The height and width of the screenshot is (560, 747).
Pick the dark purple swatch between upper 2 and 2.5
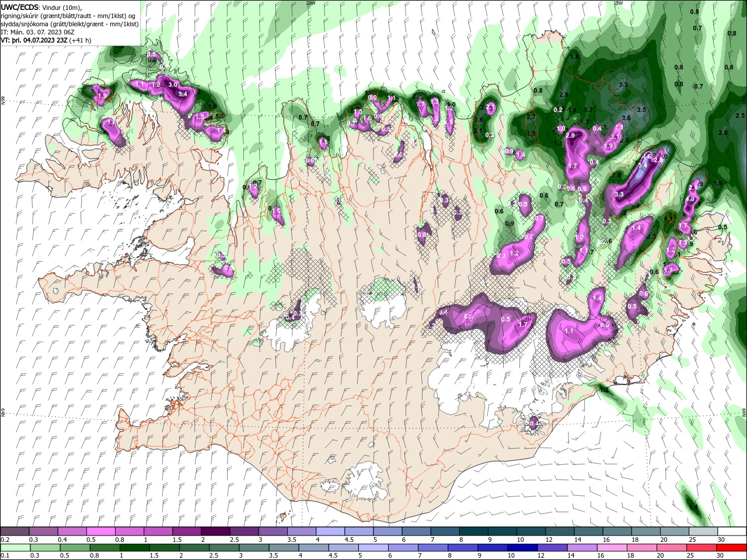(216, 531)
